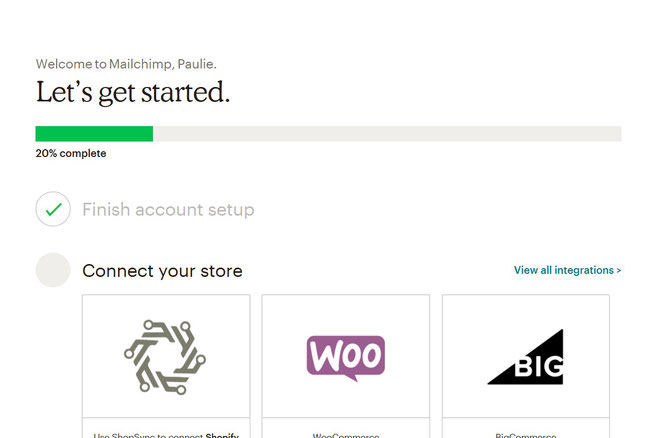The width and height of the screenshot is (650, 438).
Task: Expand the 'Connect your store' step
Action: click(162, 271)
